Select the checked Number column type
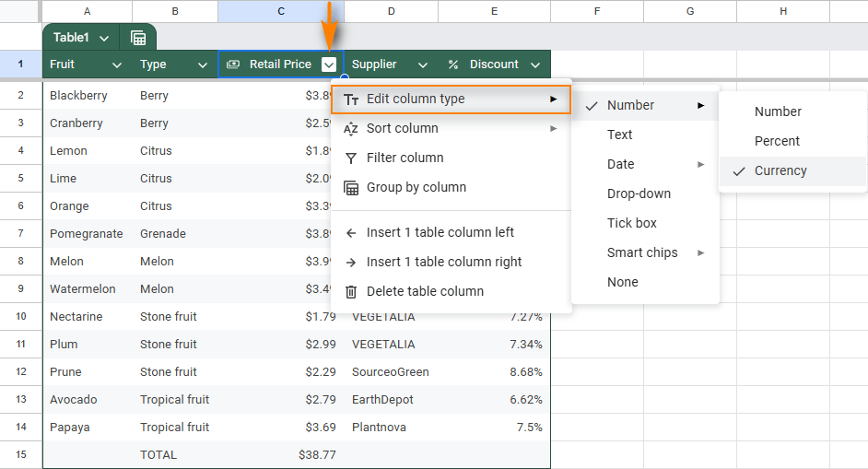This screenshot has height=469, width=868. click(x=645, y=105)
